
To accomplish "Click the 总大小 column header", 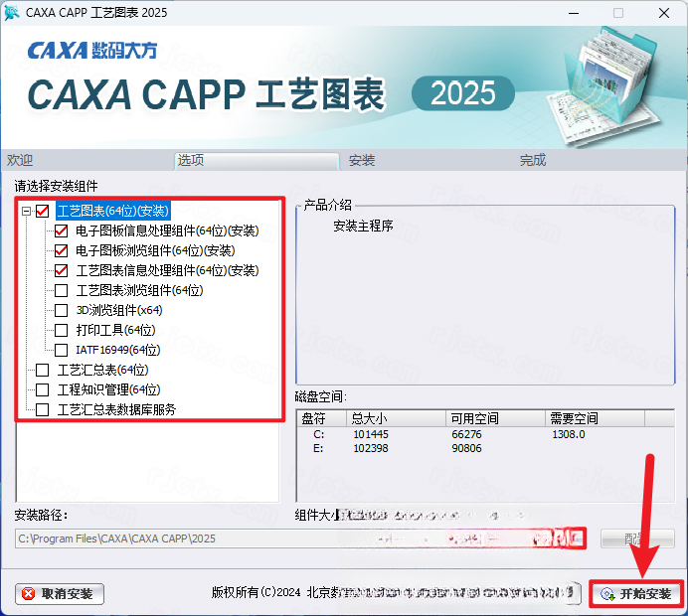I will point(397,418).
